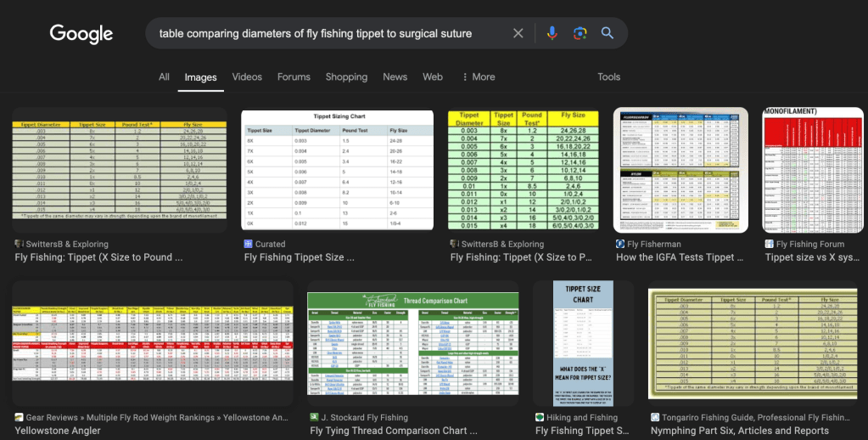
Task: Click the Yellowstone Angler source favicon
Action: click(19, 418)
